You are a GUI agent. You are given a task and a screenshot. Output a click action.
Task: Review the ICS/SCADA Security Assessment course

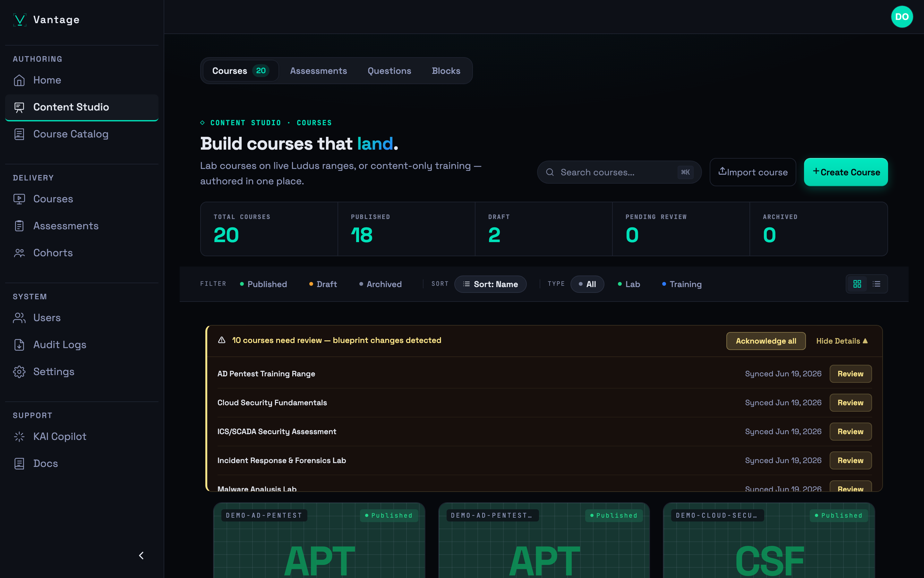coord(850,432)
